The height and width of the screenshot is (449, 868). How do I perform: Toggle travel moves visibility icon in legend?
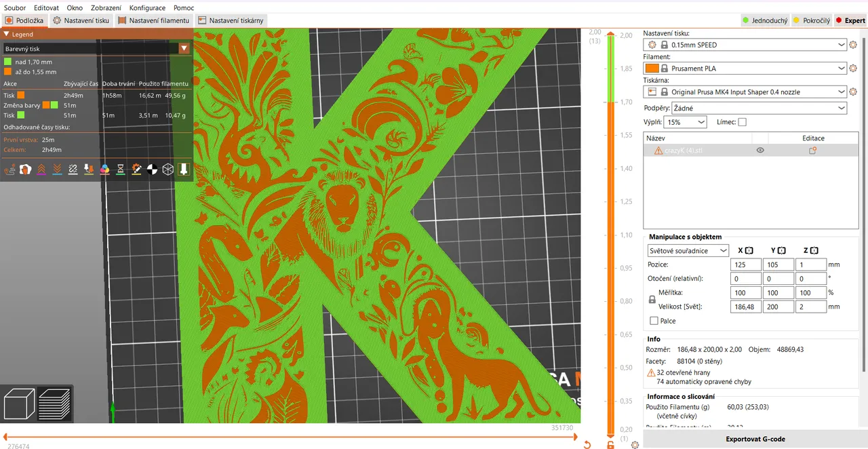(10, 169)
